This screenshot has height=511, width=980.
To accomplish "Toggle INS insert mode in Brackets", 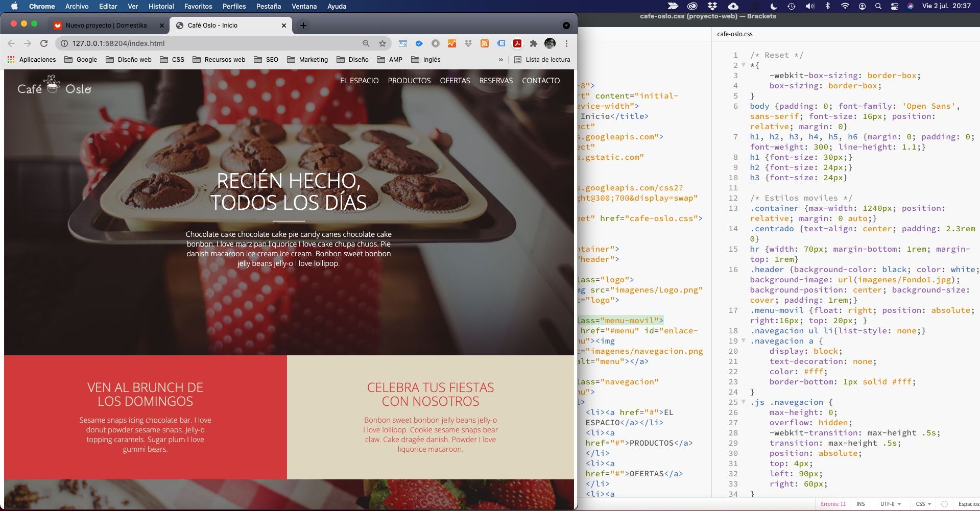I will pyautogui.click(x=861, y=504).
